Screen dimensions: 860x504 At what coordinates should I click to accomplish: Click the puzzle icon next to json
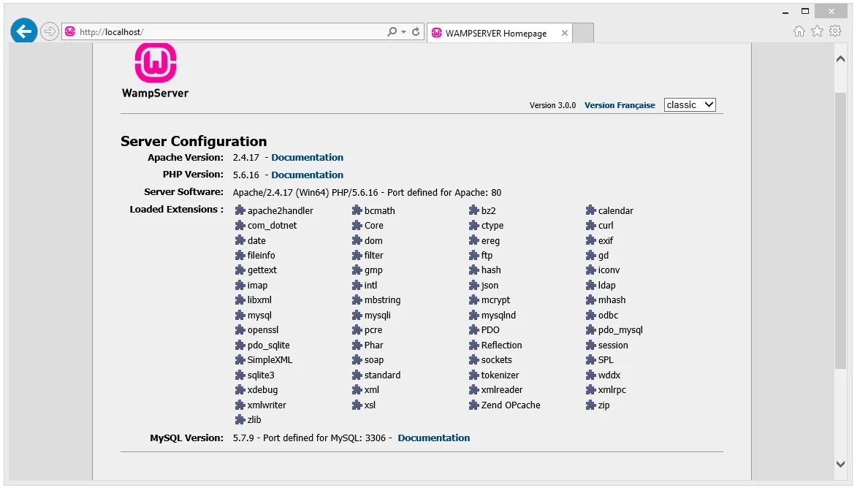tap(474, 285)
